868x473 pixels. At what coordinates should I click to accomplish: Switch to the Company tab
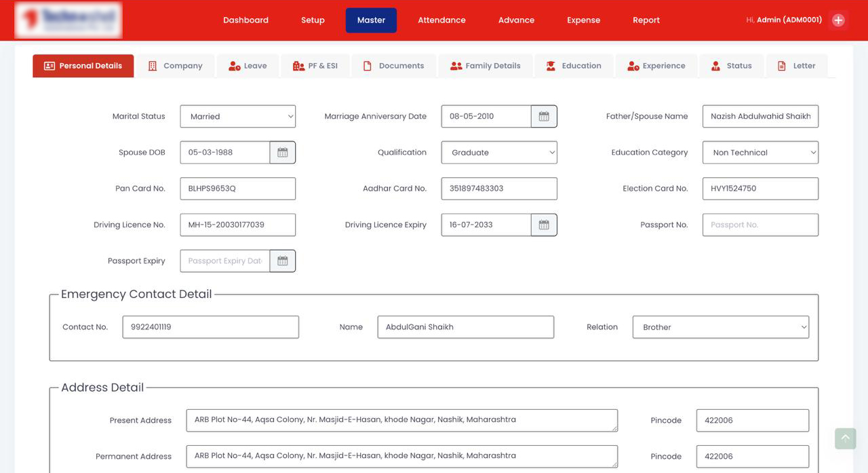(176, 65)
